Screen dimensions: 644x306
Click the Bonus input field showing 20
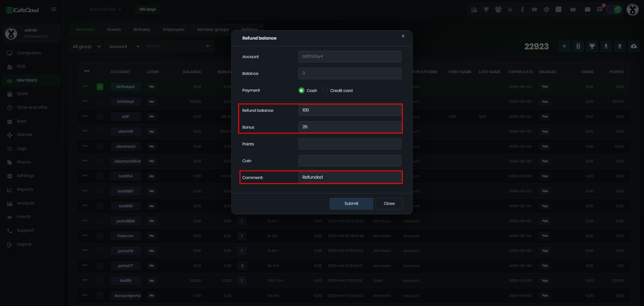coord(350,127)
